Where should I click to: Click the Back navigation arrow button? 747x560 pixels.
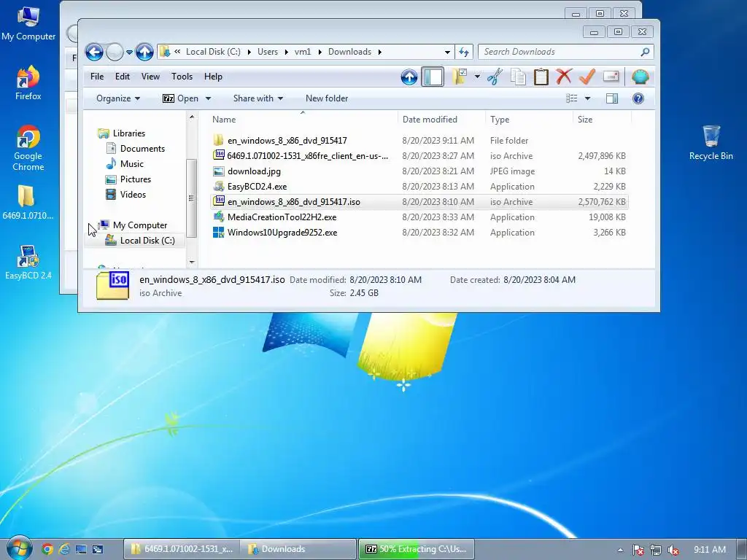(94, 52)
